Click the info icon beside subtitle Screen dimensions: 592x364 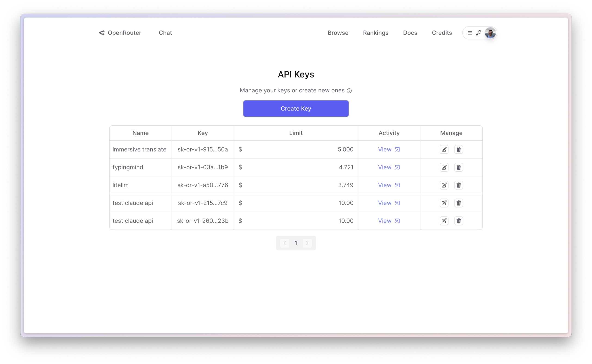tap(349, 91)
